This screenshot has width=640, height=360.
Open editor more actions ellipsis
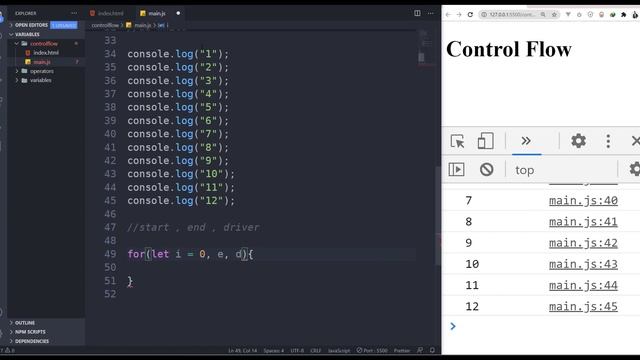coord(431,13)
